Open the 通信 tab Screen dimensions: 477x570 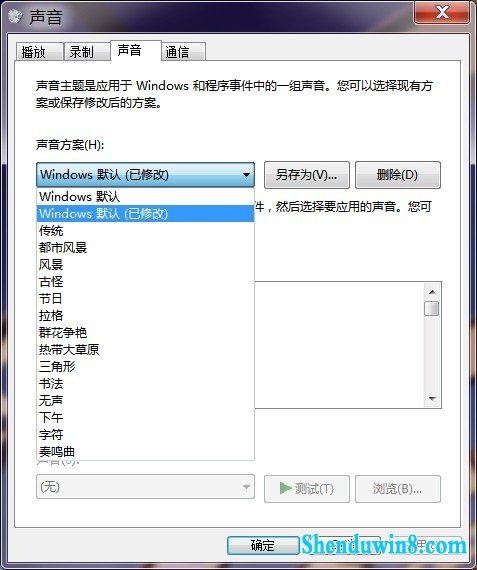pyautogui.click(x=183, y=52)
